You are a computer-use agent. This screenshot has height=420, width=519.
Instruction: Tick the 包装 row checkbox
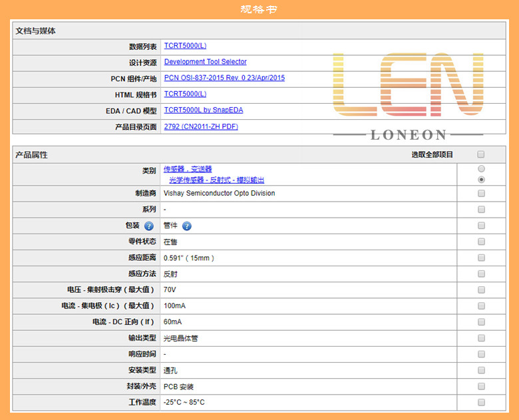481,226
